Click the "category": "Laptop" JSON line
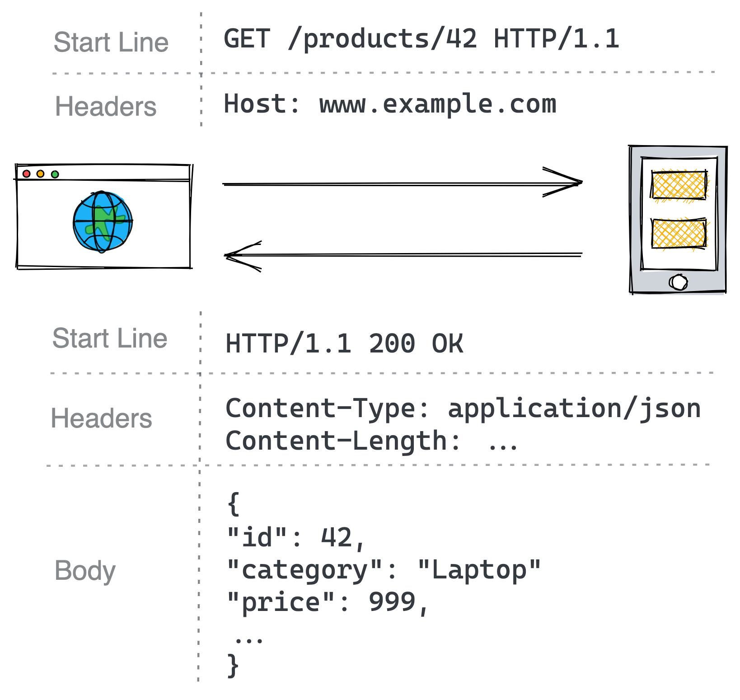The height and width of the screenshot is (700, 740). tap(384, 570)
